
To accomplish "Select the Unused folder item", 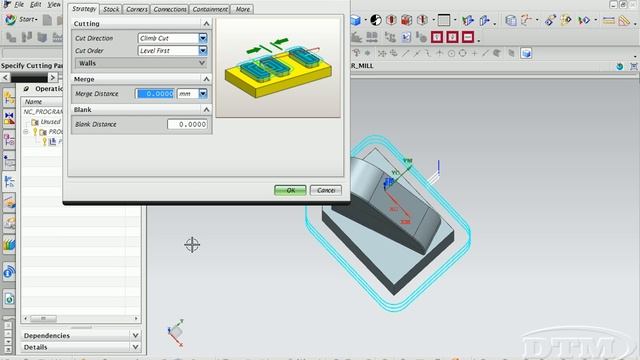I will 46,122.
